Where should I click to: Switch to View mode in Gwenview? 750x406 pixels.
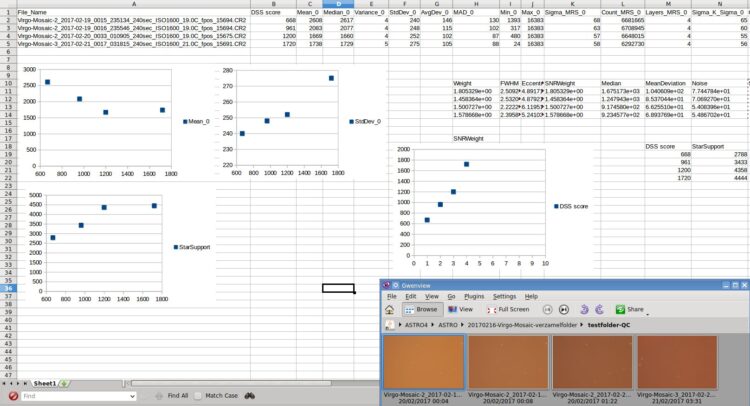[461, 309]
